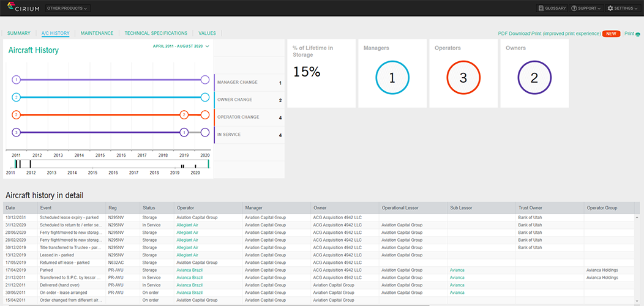Click the Print printer icon
The image size is (644, 306).
click(638, 34)
